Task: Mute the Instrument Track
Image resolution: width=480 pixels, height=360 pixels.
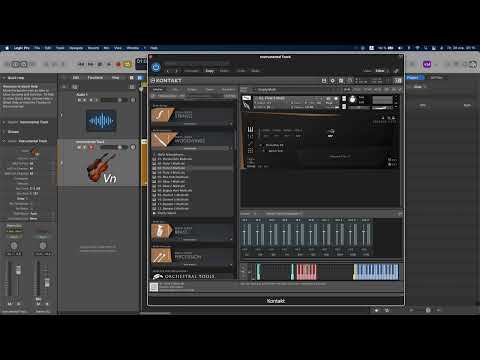Action: point(79,147)
